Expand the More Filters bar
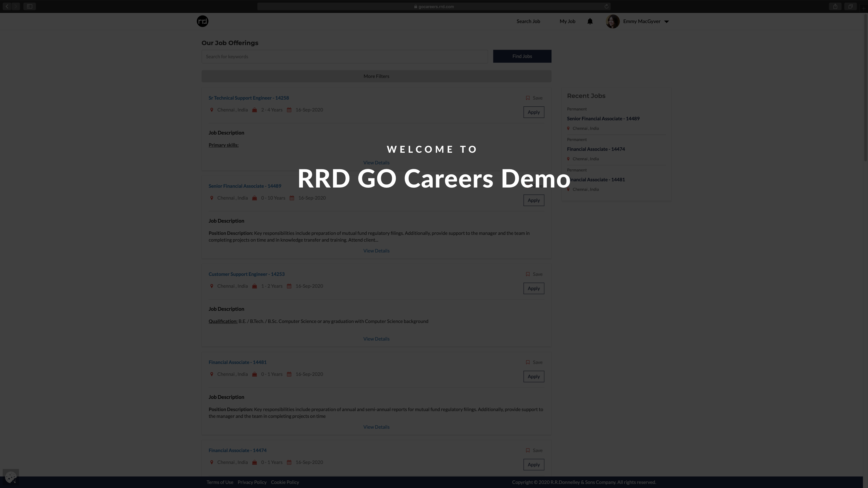This screenshot has width=868, height=488. click(x=376, y=76)
